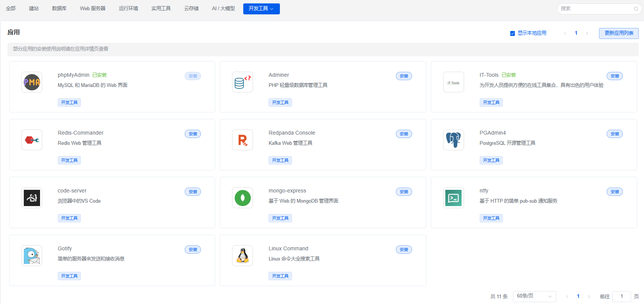Image resolution: width=644 pixels, height=304 pixels.
Task: Open the mongo-express title
Action: [x=287, y=191]
